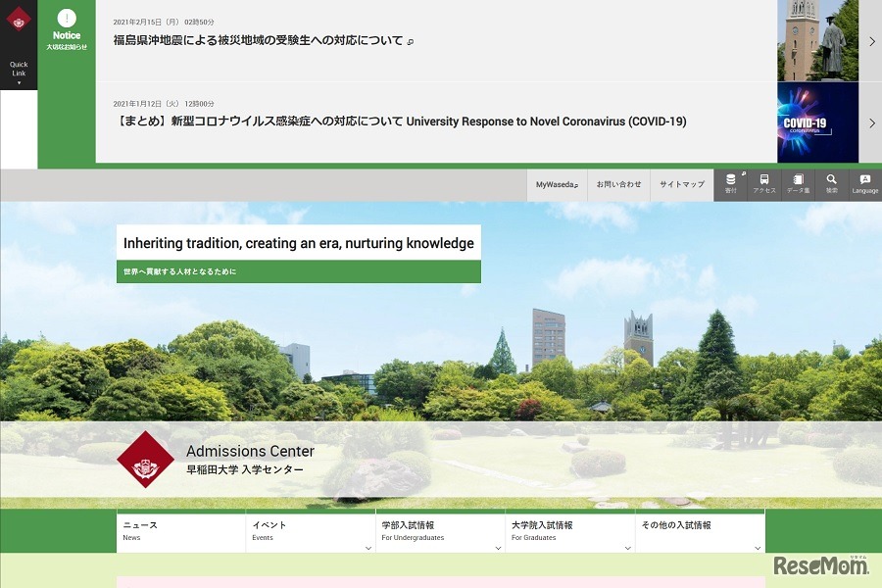Expand the ニュース News section chevron
Image resolution: width=882 pixels, height=588 pixels.
(237, 547)
